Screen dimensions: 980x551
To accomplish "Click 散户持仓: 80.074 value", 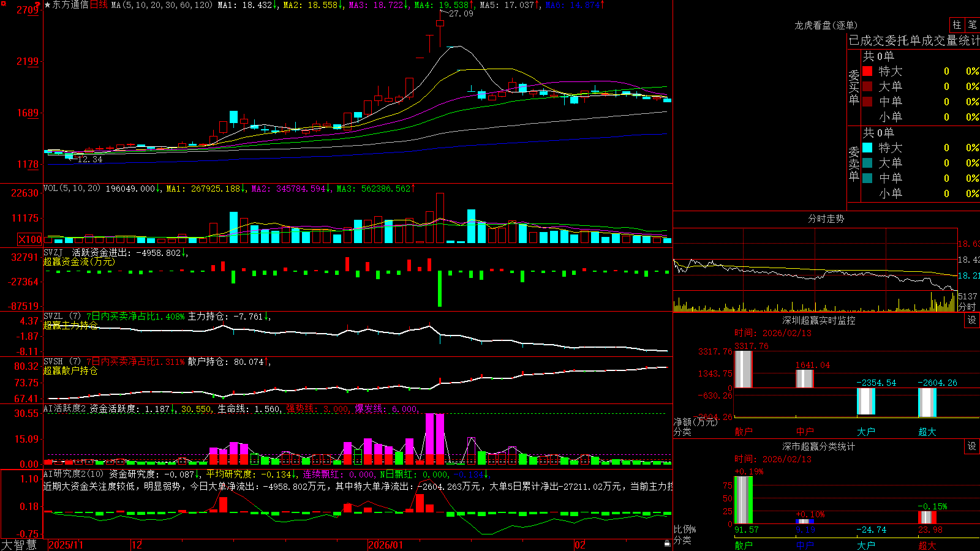I will tap(228, 362).
